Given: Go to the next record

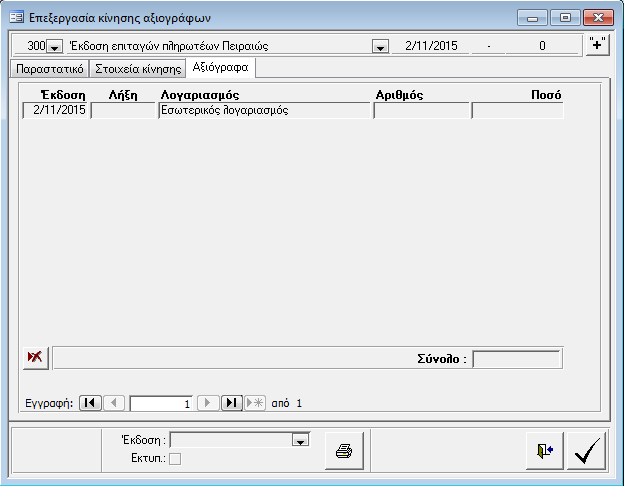Looking at the screenshot, I should pyautogui.click(x=208, y=403).
